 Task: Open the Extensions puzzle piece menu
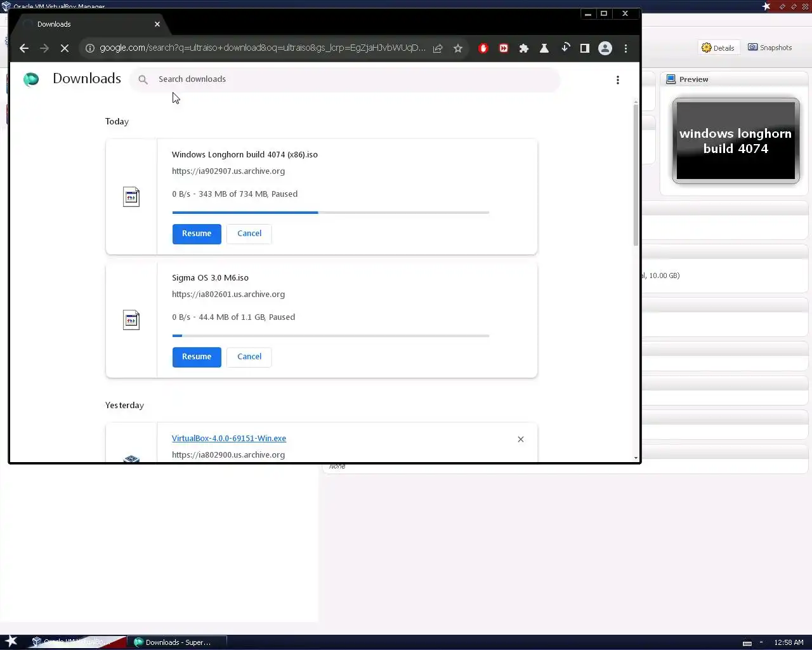point(524,48)
